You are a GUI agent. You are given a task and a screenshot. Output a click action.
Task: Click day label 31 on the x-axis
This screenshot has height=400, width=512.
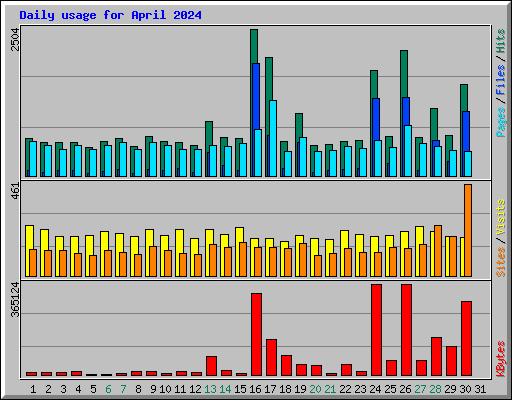pos(480,389)
